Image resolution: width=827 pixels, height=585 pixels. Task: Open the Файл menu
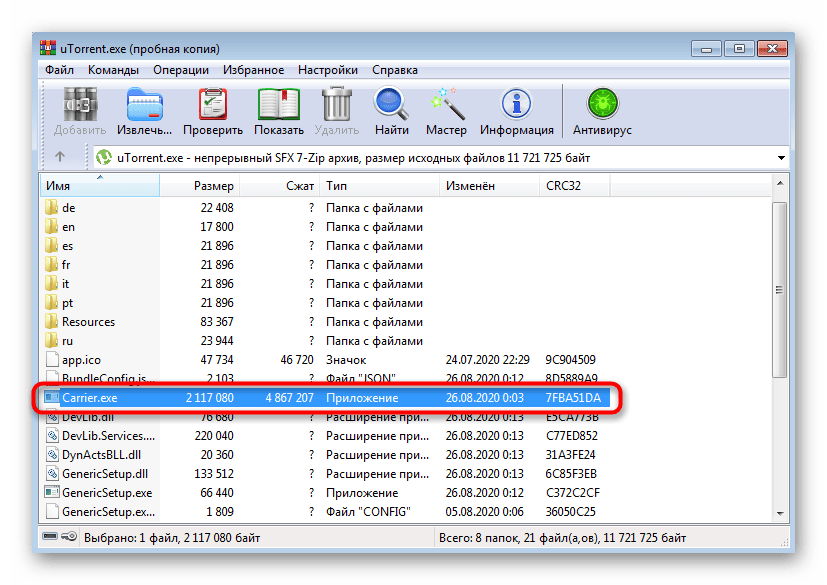(x=59, y=70)
